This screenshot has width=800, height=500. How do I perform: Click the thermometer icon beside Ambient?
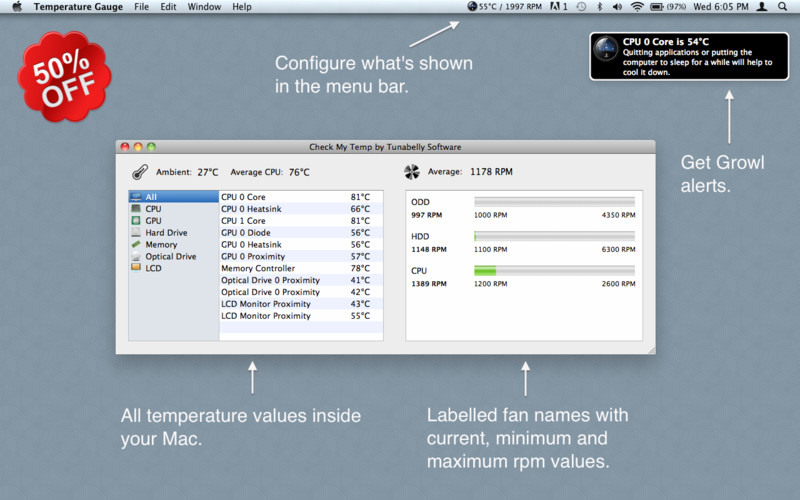click(x=139, y=172)
